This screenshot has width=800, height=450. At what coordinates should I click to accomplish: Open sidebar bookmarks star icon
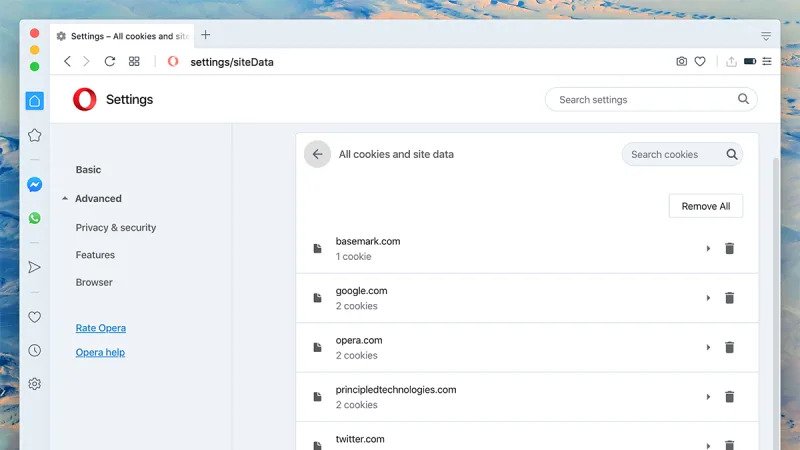click(35, 135)
